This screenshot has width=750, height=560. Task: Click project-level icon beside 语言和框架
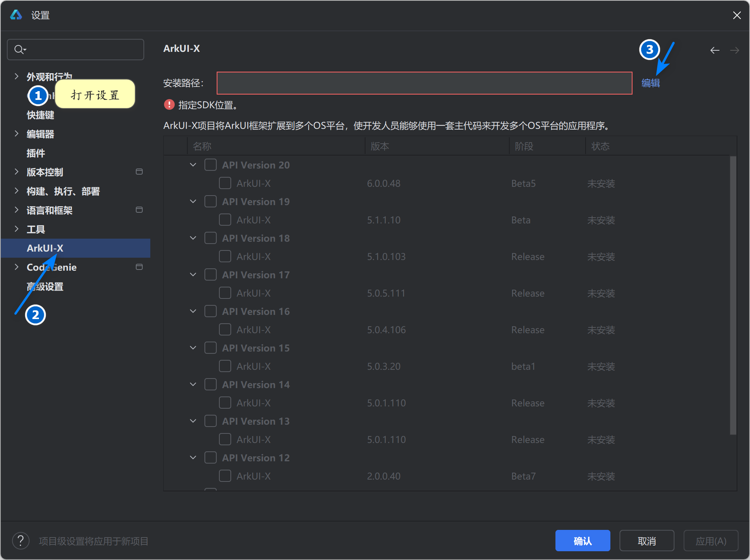[139, 210]
